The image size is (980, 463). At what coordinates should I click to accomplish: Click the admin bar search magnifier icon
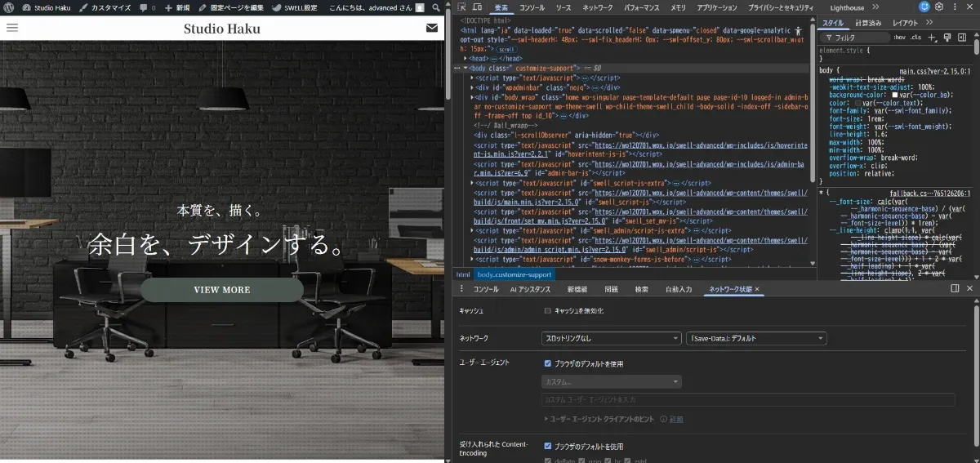click(438, 7)
